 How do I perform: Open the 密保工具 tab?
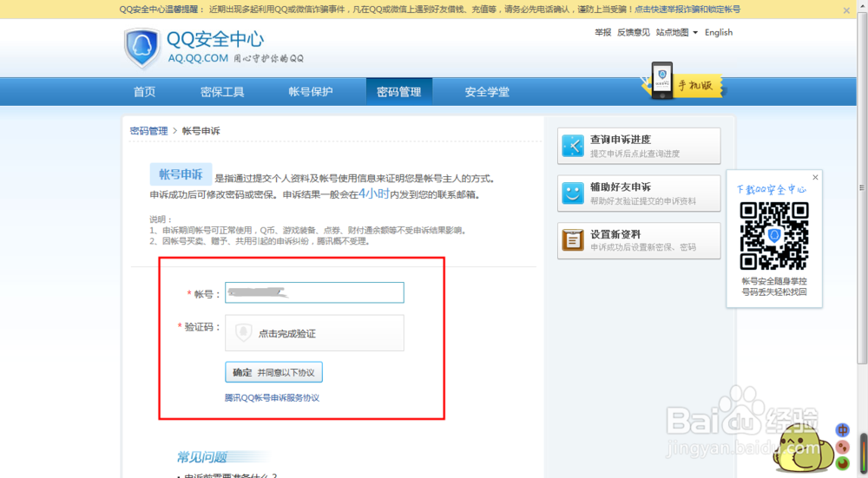(222, 92)
